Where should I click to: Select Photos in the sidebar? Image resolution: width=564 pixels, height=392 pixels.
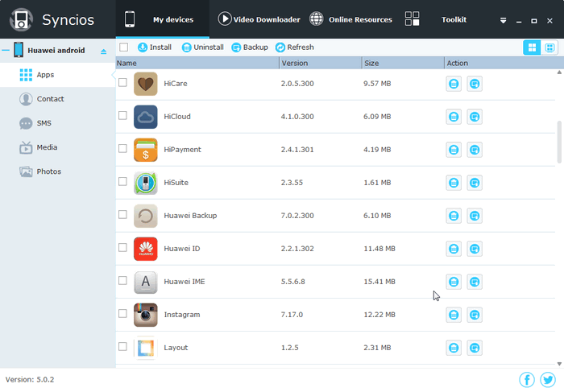(57, 171)
